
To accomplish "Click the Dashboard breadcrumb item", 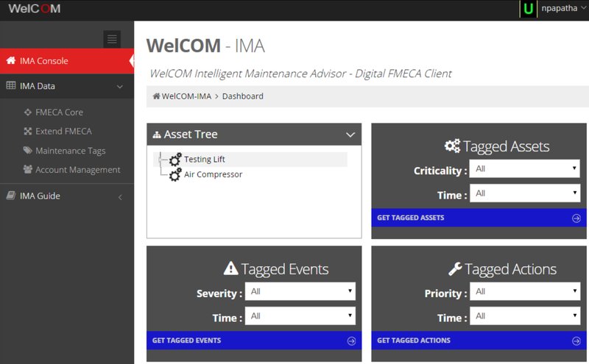I will pyautogui.click(x=243, y=96).
